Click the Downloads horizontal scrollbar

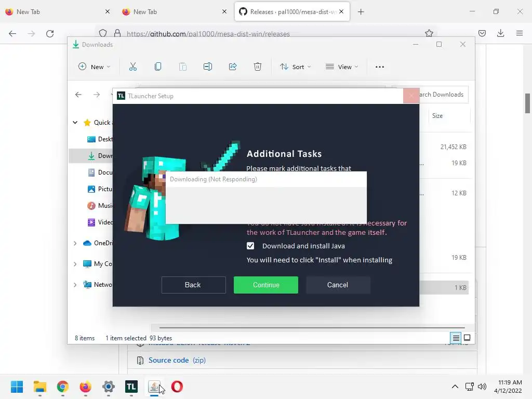312,328
